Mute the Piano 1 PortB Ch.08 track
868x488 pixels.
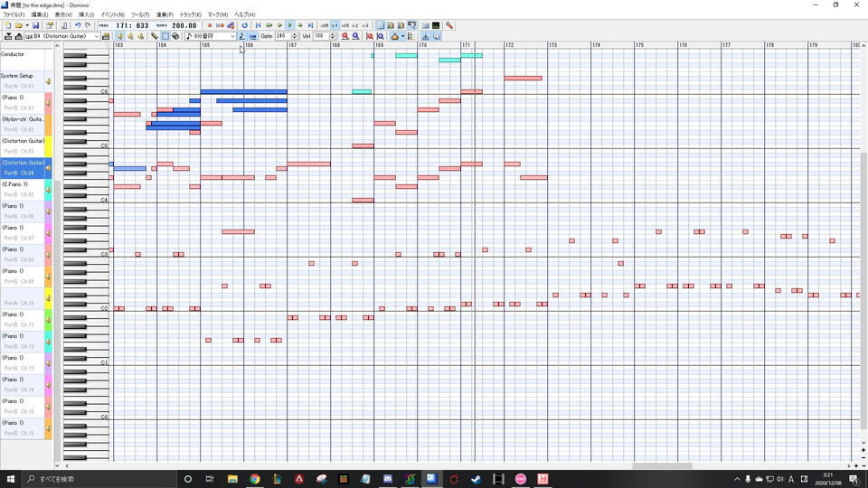coord(48,255)
